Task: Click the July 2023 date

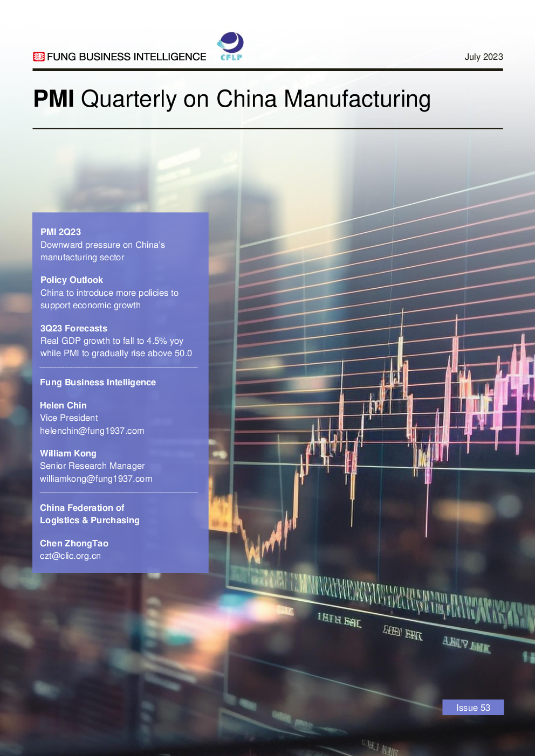Action: [x=483, y=57]
